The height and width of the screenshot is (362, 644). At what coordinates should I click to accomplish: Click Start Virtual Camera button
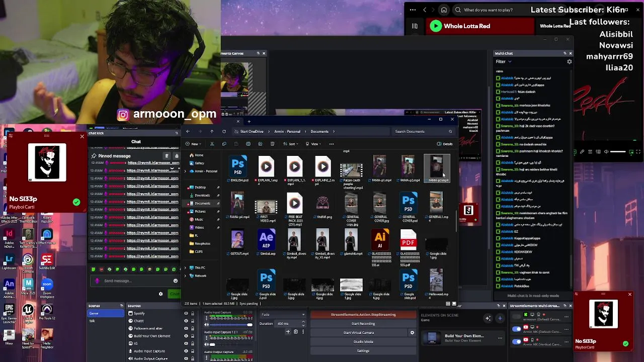[x=359, y=332]
